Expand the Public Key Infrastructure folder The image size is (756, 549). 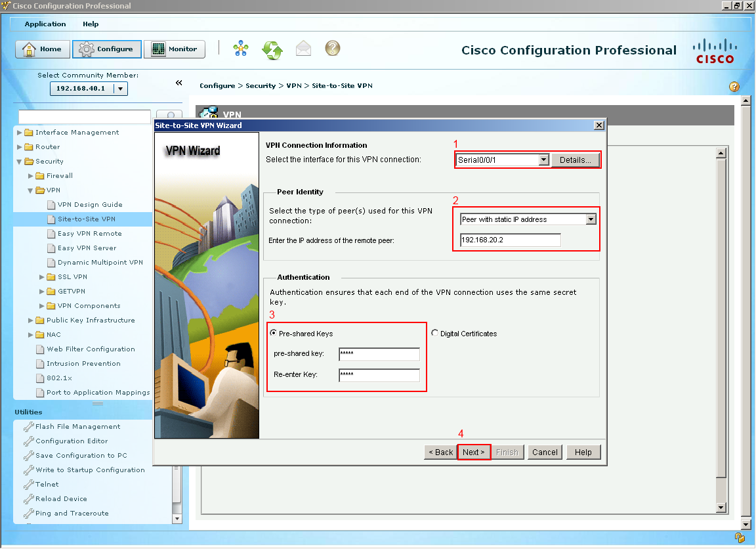click(x=30, y=321)
